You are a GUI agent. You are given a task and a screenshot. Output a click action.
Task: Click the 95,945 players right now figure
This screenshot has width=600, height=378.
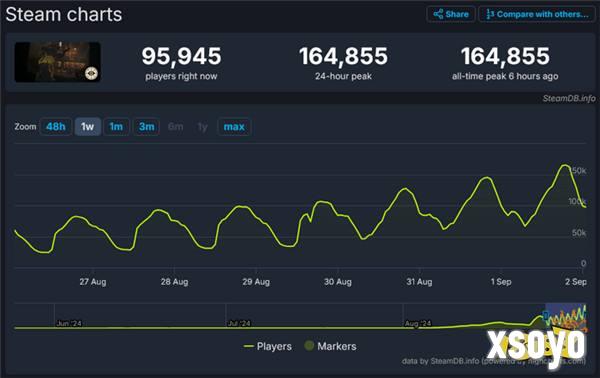click(x=181, y=56)
